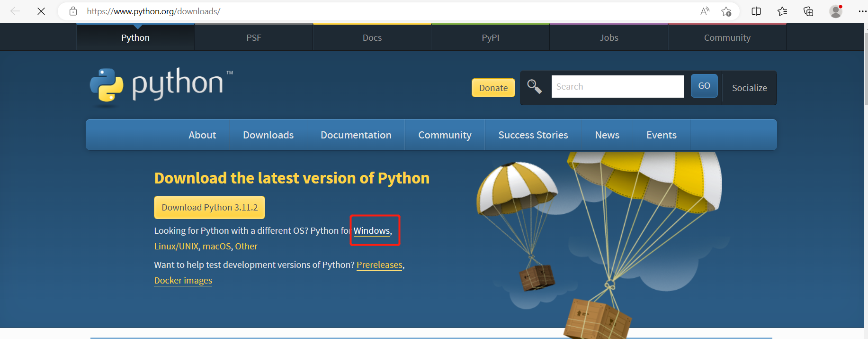Open the Docker images link
Viewport: 868px width, 339px height.
pos(183,281)
